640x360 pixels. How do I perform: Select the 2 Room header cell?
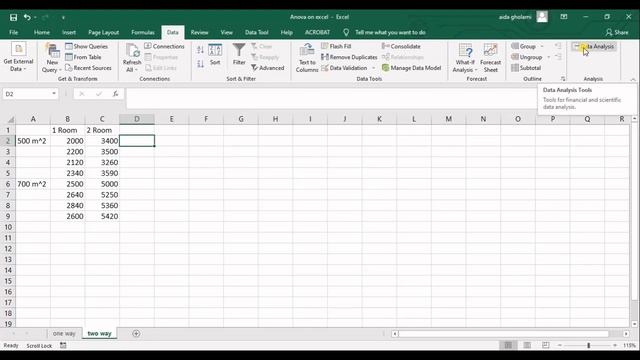click(x=102, y=130)
